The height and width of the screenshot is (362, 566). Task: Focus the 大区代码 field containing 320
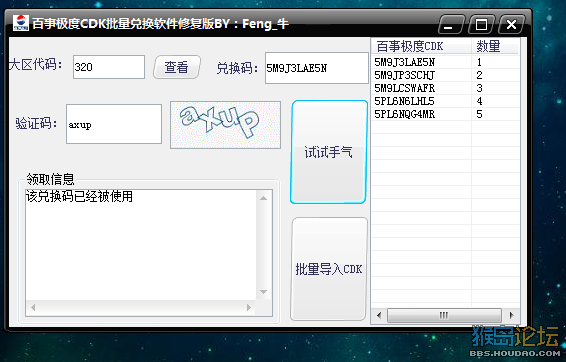coord(109,67)
